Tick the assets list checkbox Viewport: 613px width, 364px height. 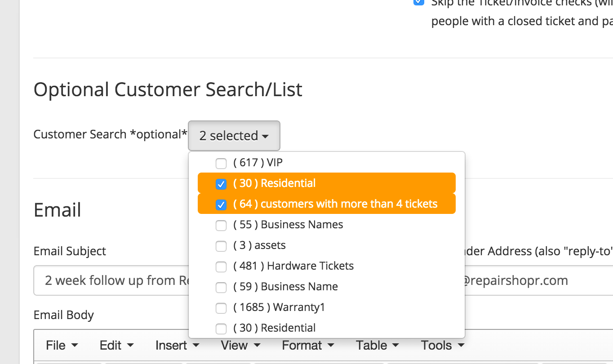[221, 246]
